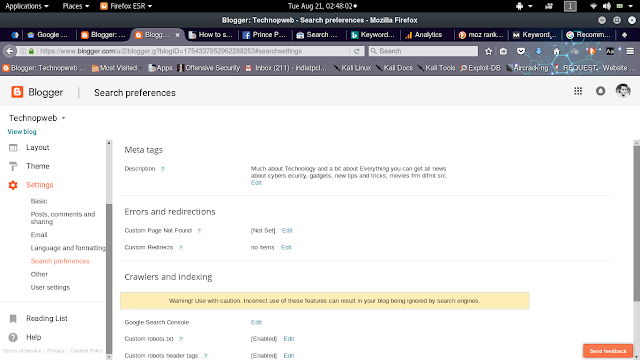Viewport: 640px width, 360px height.
Task: Open the Firefox ESR app menu
Action: pyautogui.click(x=126, y=6)
